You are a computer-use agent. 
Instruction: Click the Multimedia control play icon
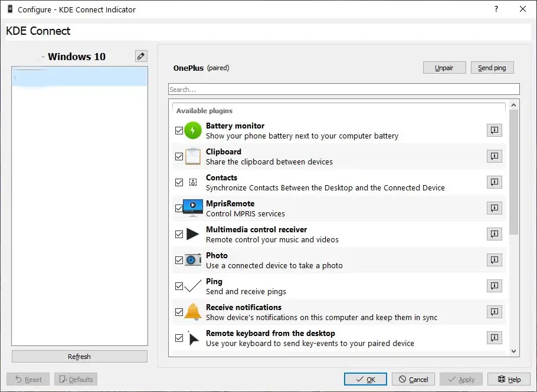192,234
